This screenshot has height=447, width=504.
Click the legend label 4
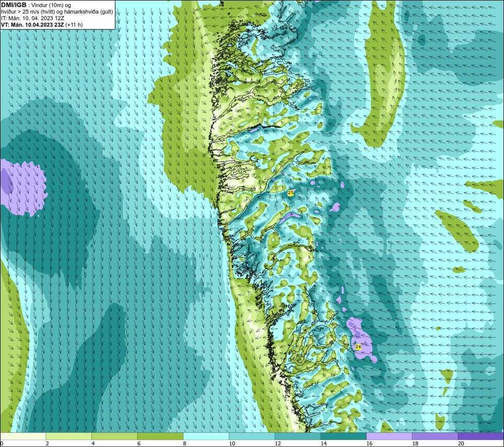click(x=93, y=444)
